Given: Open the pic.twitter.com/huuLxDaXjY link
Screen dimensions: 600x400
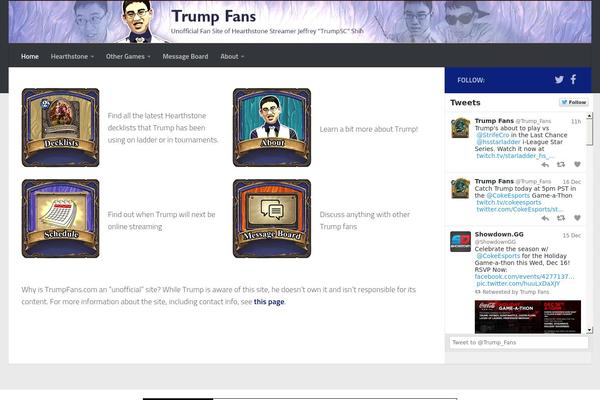Looking at the screenshot, I should pyautogui.click(x=518, y=283).
